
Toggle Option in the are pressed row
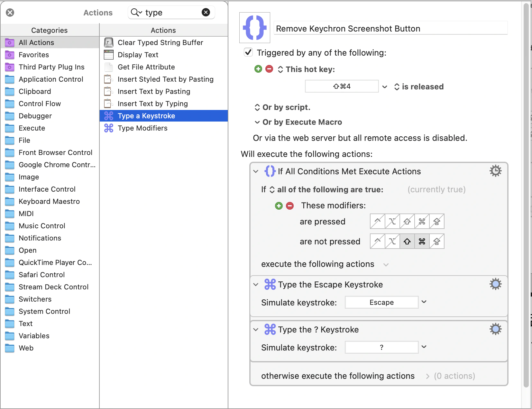click(392, 222)
